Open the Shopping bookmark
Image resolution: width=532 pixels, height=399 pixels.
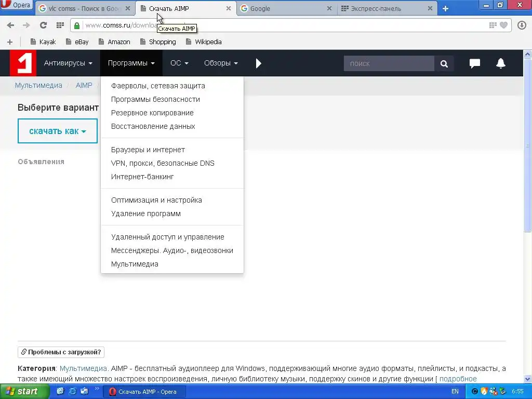pyautogui.click(x=158, y=42)
